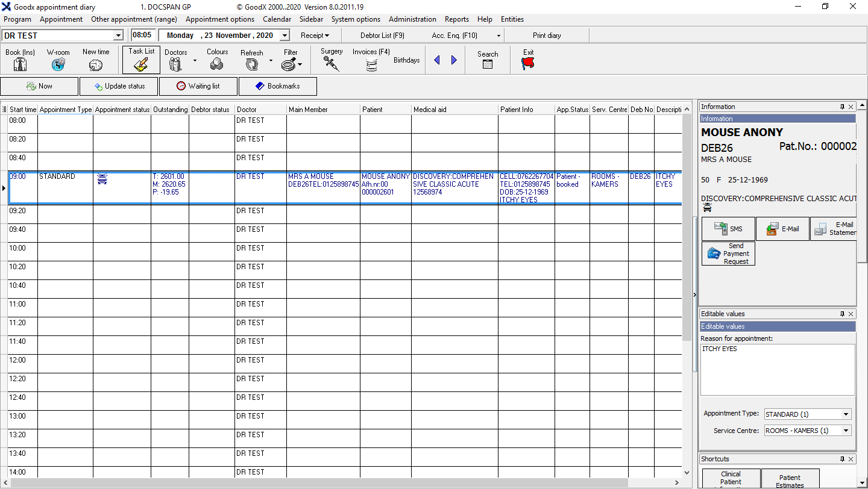Open the Reports menu
This screenshot has height=489, width=868.
pyautogui.click(x=457, y=19)
